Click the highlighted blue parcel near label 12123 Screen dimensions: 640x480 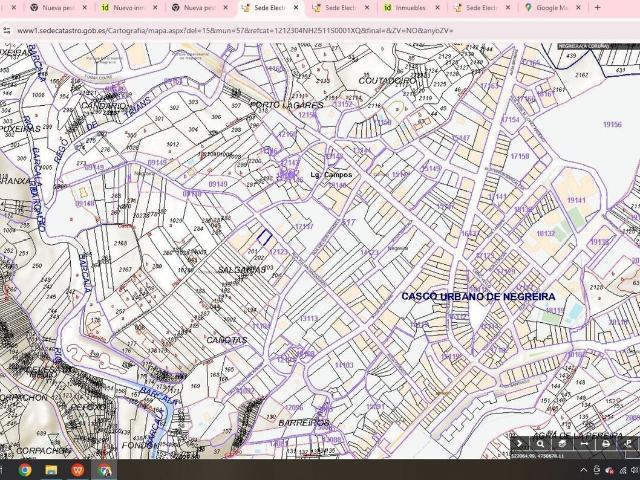[x=264, y=237]
